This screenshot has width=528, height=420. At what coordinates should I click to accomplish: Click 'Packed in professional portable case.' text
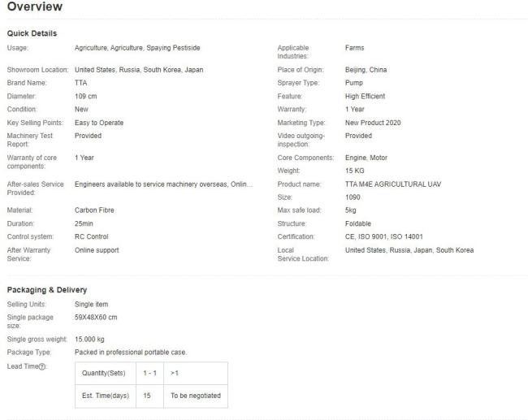130,352
